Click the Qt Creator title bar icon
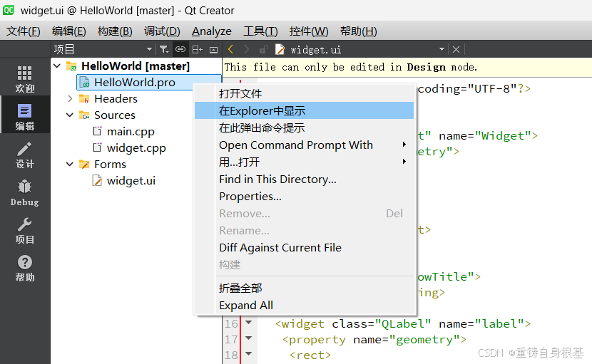Image resolution: width=592 pixels, height=364 pixels. [x=9, y=10]
